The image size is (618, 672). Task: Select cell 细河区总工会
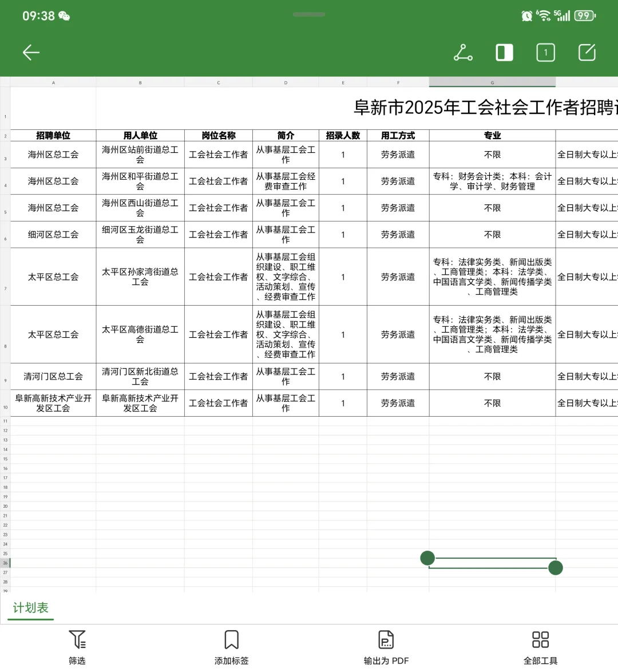point(54,235)
